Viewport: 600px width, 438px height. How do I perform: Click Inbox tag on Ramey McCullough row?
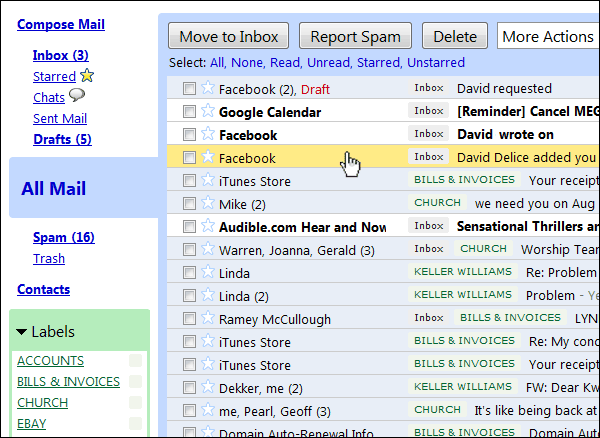pyautogui.click(x=429, y=318)
